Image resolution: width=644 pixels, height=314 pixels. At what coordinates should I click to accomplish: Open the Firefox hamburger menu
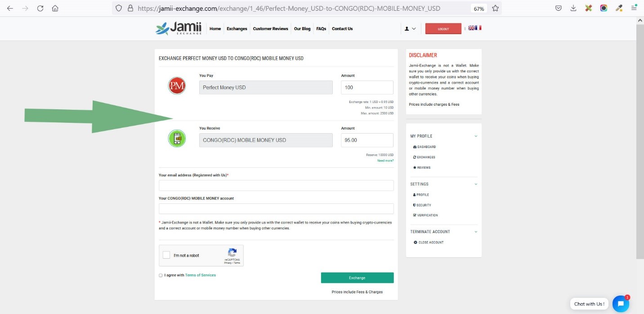click(634, 8)
